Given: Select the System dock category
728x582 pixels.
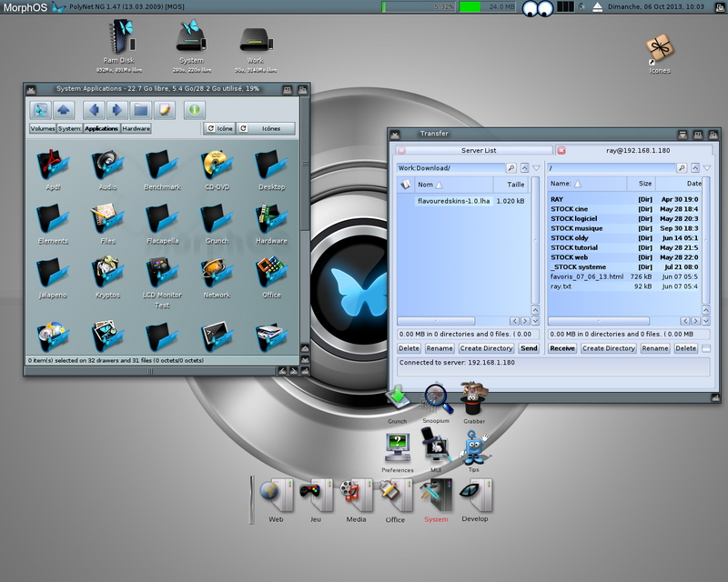Looking at the screenshot, I should tap(436, 497).
